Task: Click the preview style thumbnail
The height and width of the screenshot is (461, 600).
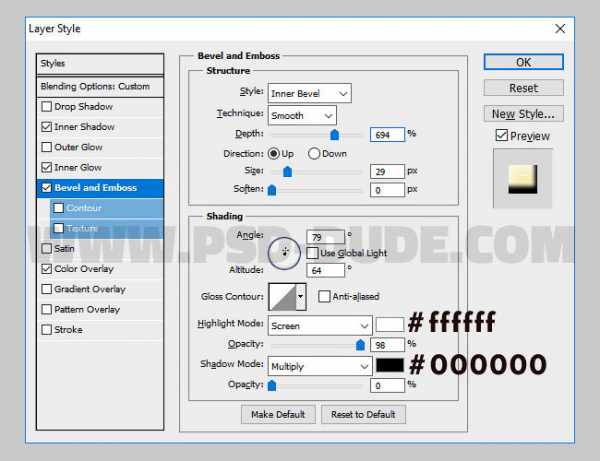Action: (522, 179)
